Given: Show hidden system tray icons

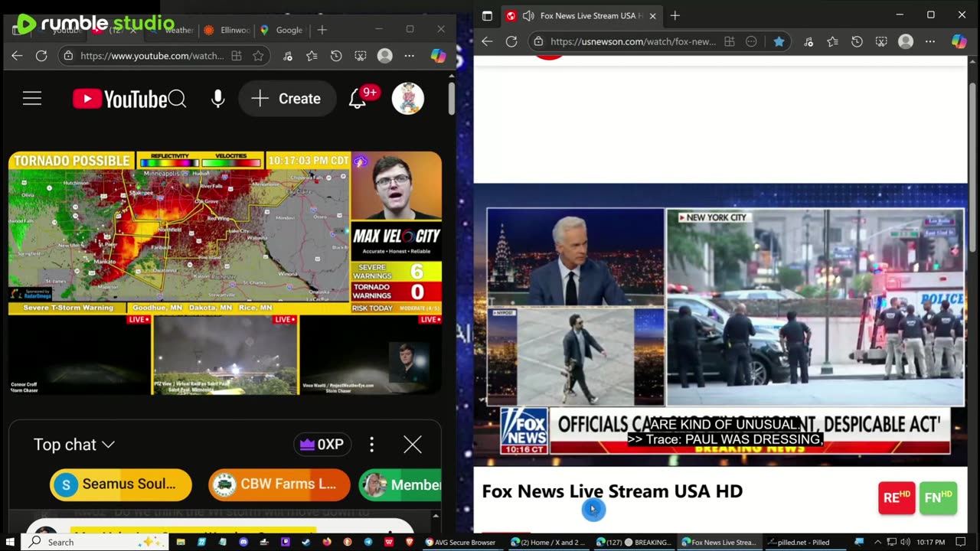Looking at the screenshot, I should (x=877, y=542).
